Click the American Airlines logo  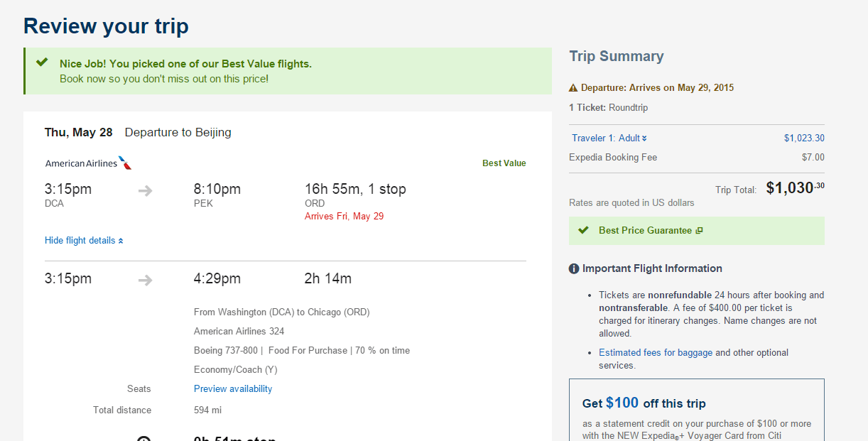coord(89,163)
